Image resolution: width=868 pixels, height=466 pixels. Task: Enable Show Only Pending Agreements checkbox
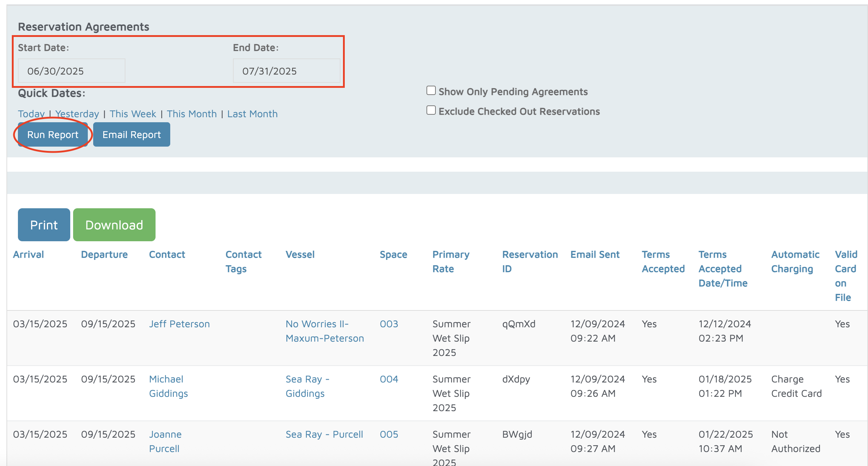point(431,91)
